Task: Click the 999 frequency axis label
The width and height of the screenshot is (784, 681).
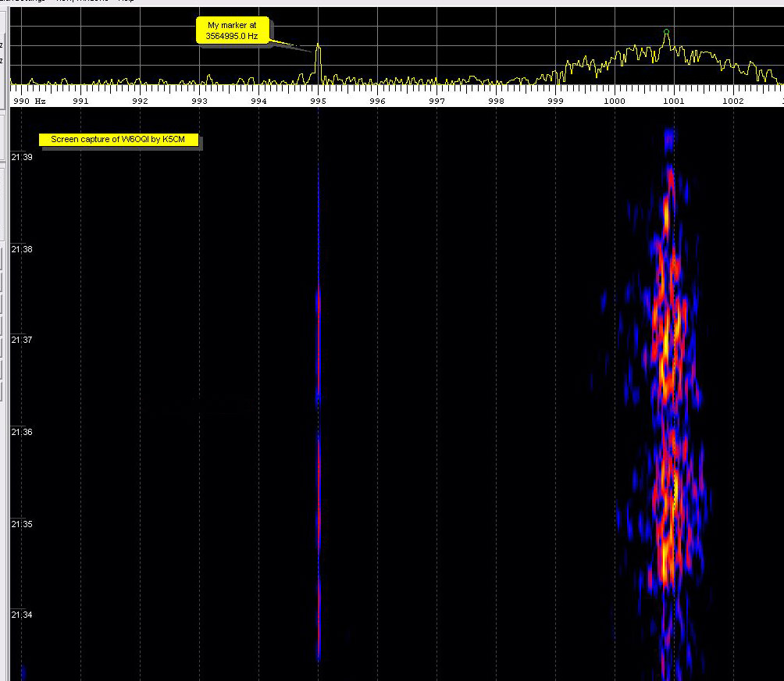Action: click(x=555, y=101)
